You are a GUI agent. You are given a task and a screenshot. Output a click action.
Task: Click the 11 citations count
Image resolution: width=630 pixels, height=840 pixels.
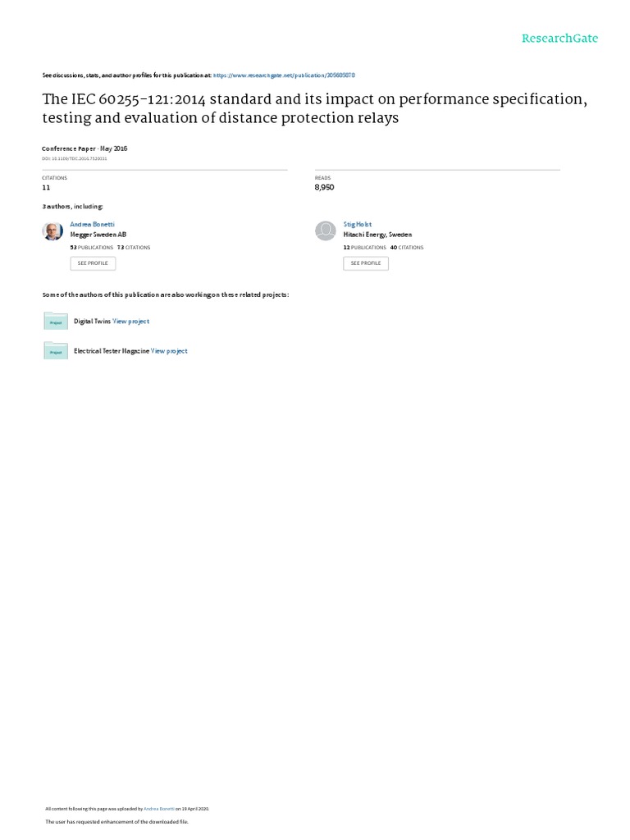(46, 187)
